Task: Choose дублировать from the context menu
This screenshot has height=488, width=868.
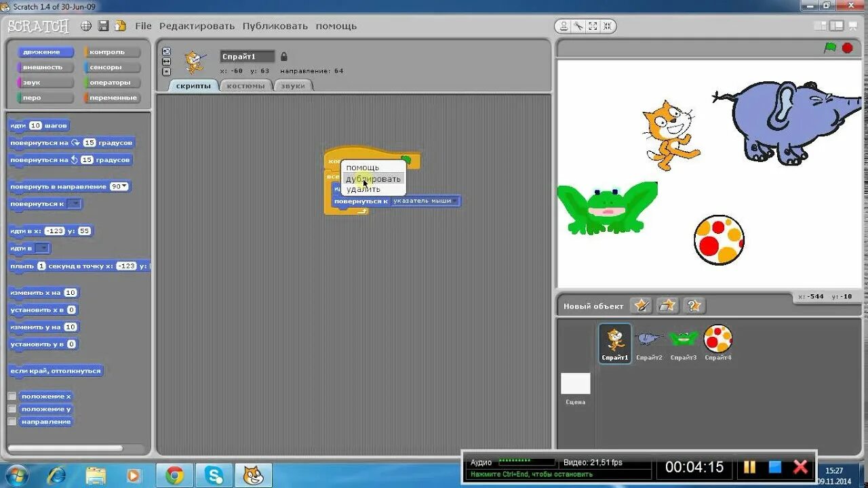Action: (373, 179)
